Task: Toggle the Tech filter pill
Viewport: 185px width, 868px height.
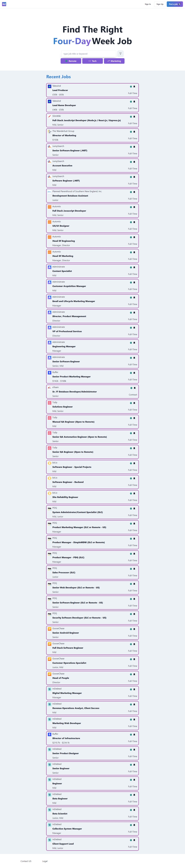Action: coord(92,61)
